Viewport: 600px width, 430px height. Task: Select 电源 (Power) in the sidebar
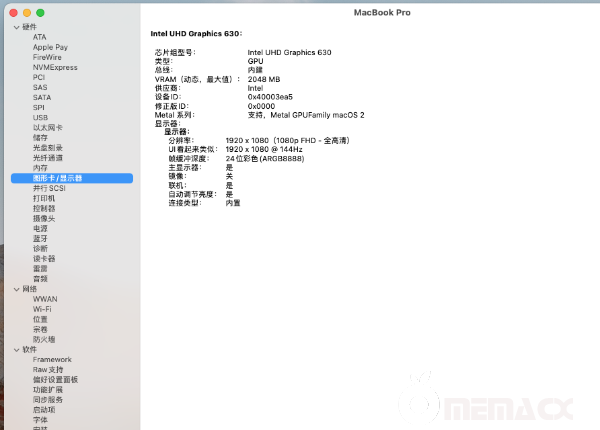pos(40,228)
